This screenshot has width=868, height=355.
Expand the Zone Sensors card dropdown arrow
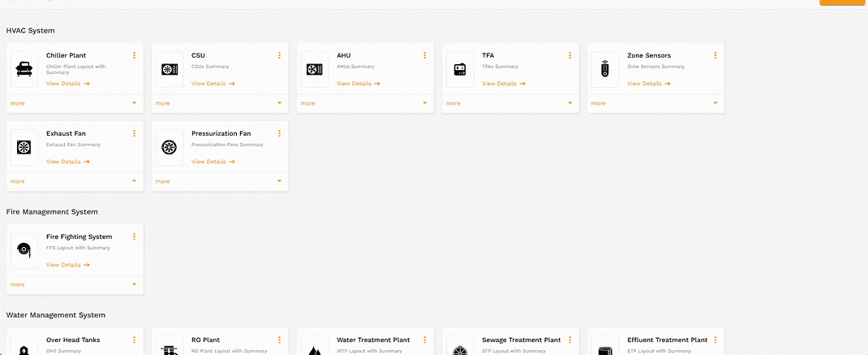tap(715, 103)
